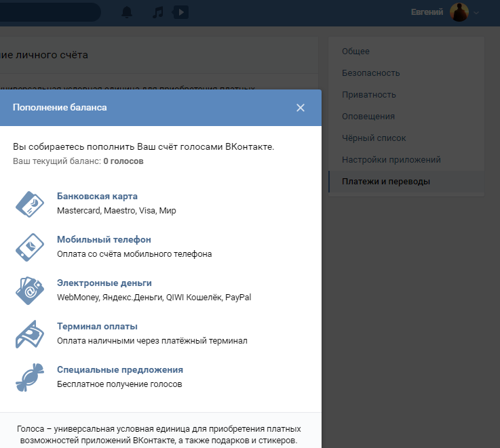This screenshot has height=448, width=500.
Task: Go to Безопасность settings
Action: click(406, 73)
